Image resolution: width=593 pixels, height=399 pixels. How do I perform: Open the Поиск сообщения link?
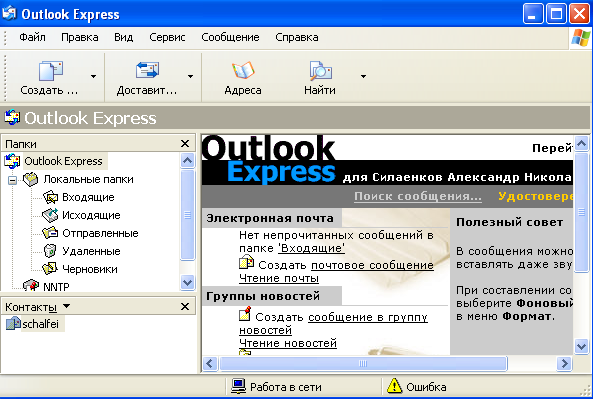point(418,196)
